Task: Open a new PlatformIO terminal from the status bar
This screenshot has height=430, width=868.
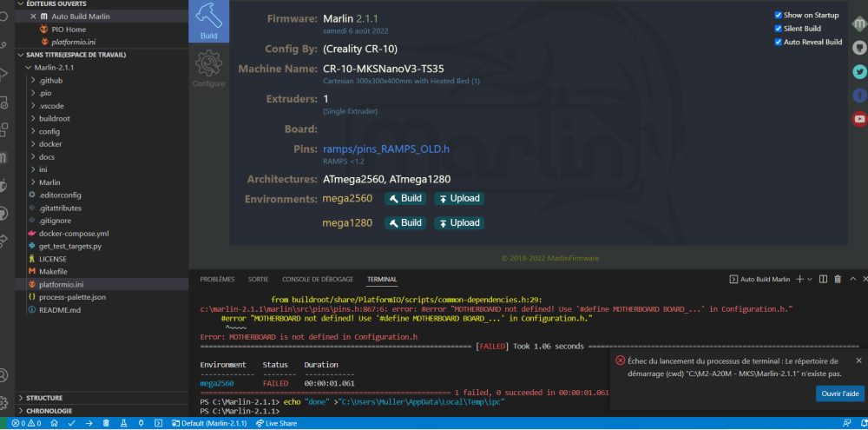Action: coord(158,423)
